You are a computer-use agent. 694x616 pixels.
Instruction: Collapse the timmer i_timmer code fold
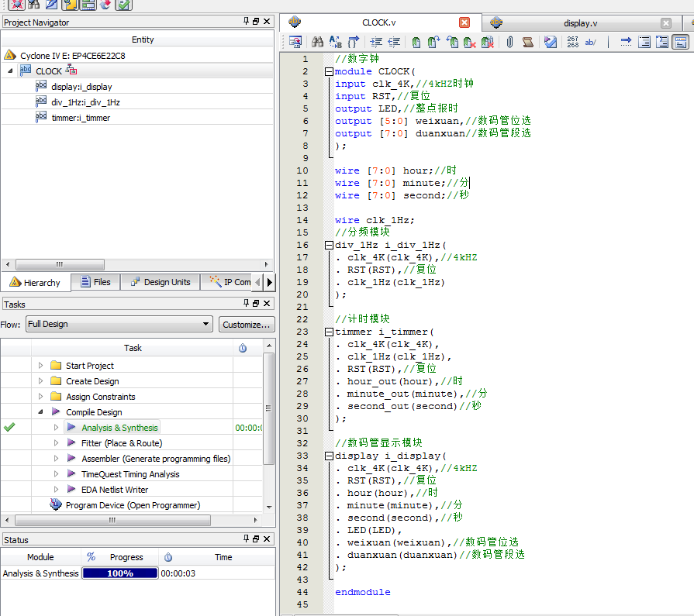(329, 332)
